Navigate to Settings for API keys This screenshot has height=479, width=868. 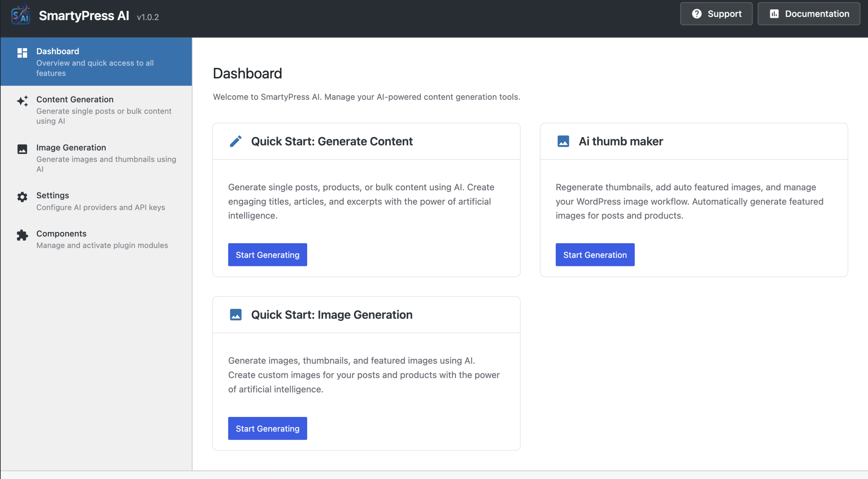(53, 195)
